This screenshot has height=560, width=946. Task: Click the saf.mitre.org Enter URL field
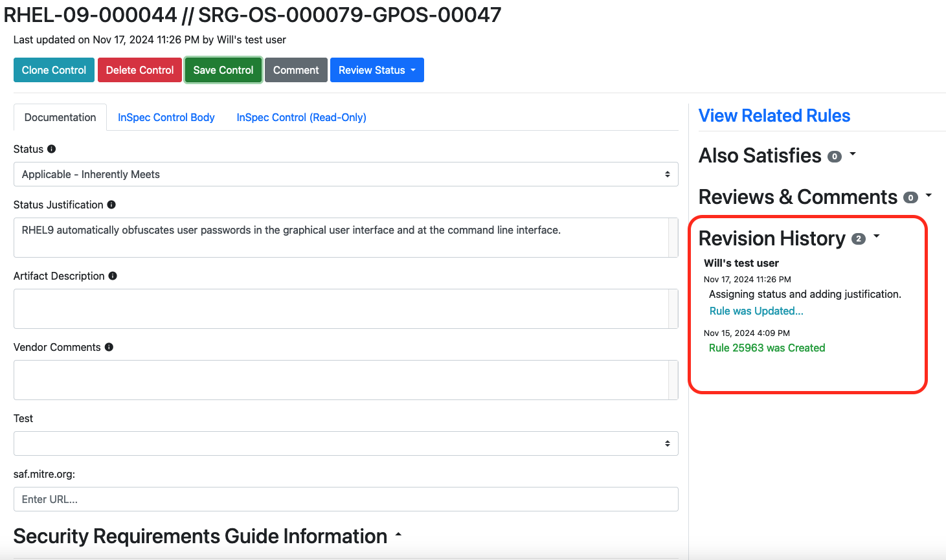coord(345,499)
